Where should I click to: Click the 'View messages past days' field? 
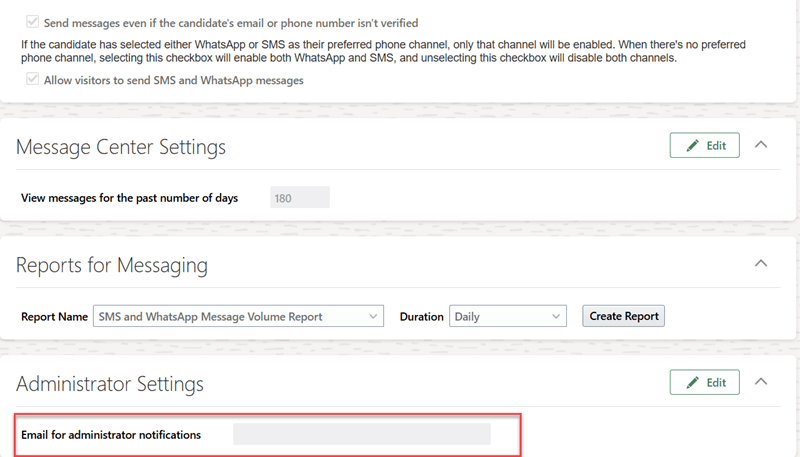[x=300, y=197]
